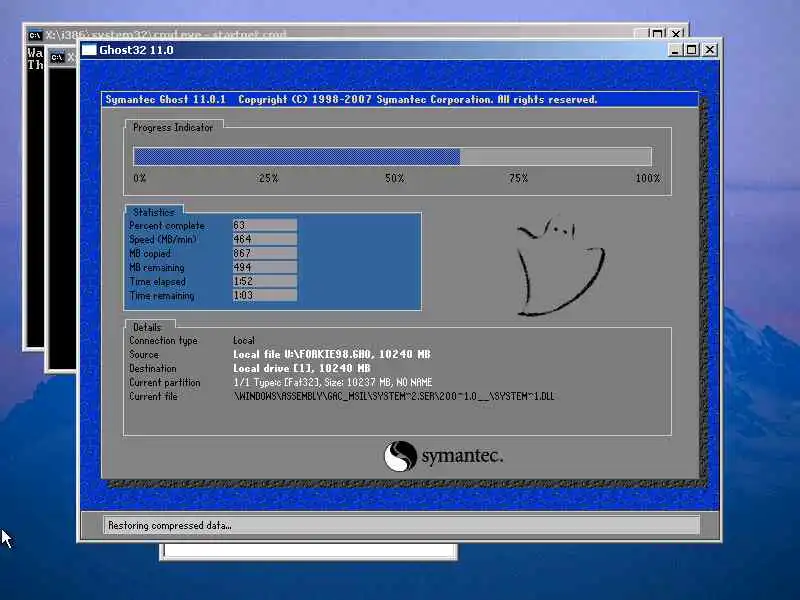Click the Symantec logo
The width and height of the screenshot is (800, 600).
(x=443, y=456)
